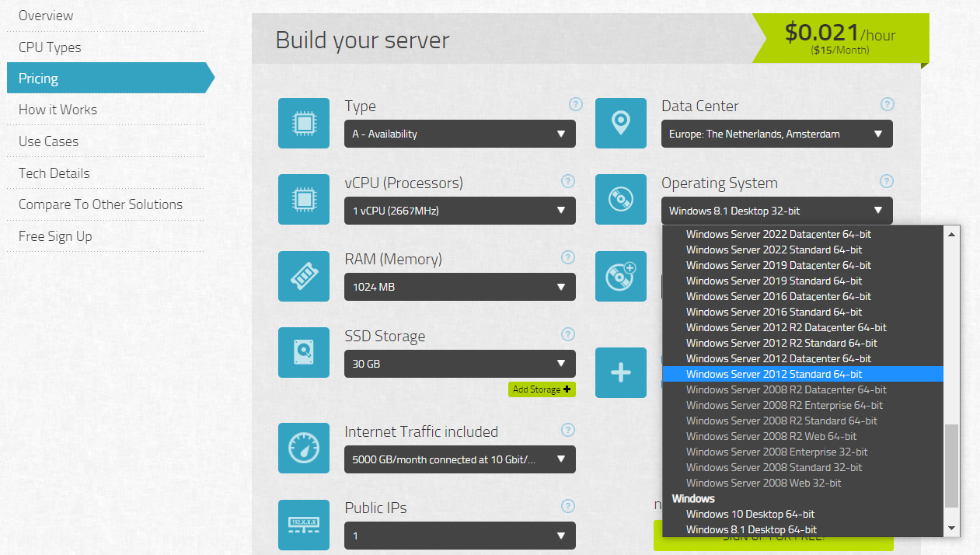Open the Internet Traffic dropdown showing 5000 GB/month

point(460,459)
